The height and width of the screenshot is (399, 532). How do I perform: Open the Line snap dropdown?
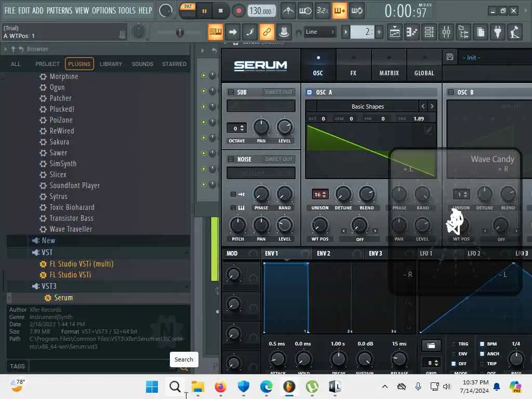pos(320,32)
